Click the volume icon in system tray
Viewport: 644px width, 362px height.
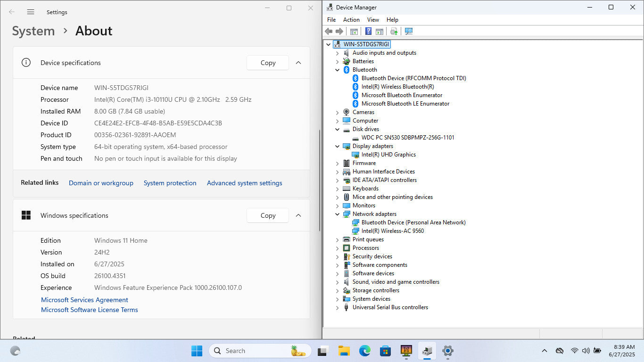[586, 351]
